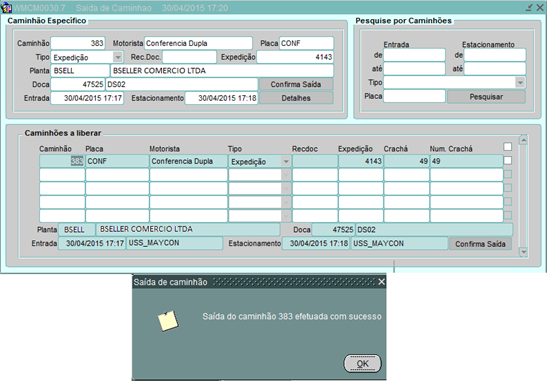The image size is (547, 381).
Task: Click the note icon in Saída de caminhão dialog
Action: pos(168,320)
